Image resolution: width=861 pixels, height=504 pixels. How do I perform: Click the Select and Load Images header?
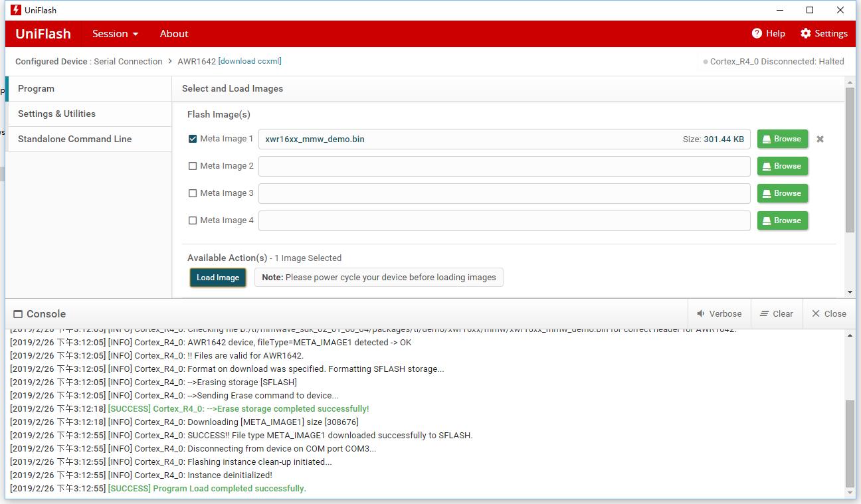[x=233, y=88]
